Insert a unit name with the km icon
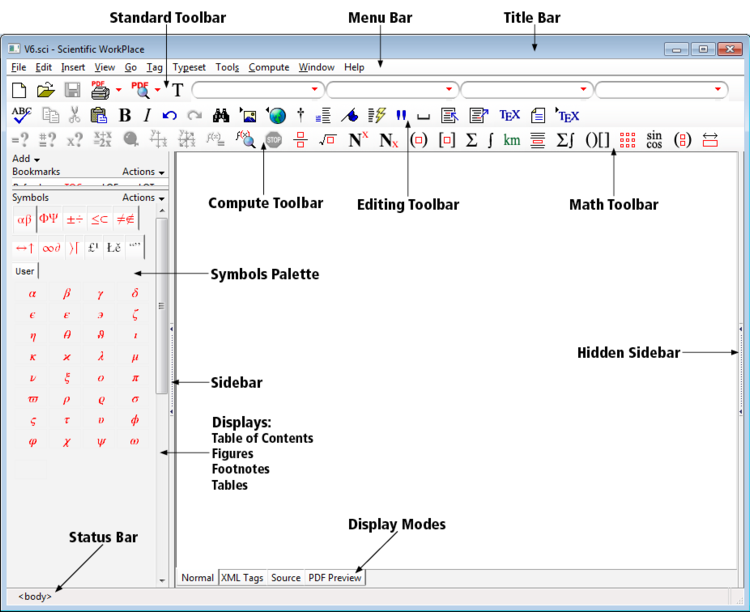 tap(512, 140)
